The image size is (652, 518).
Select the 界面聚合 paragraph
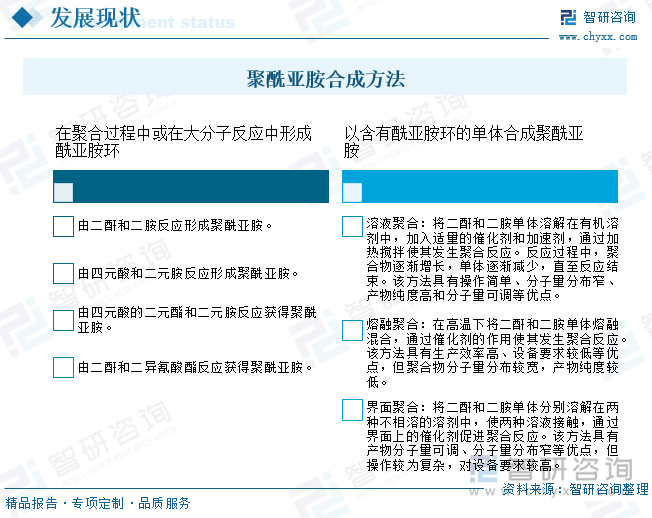pyautogui.click(x=492, y=436)
